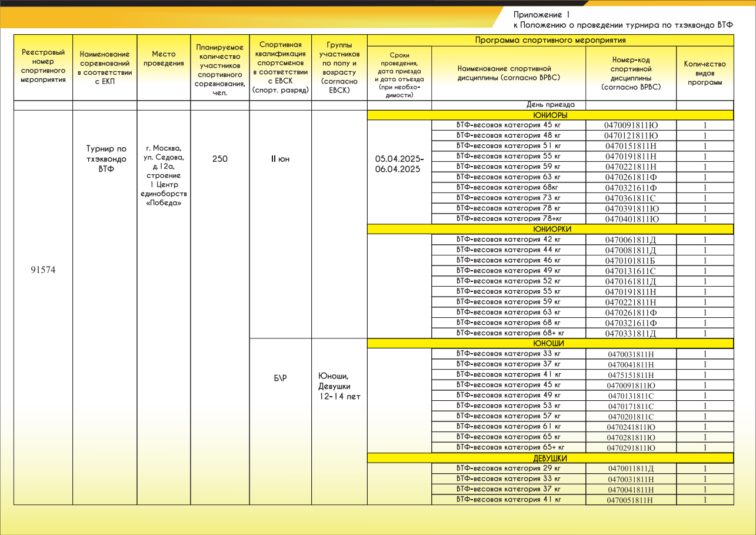This screenshot has width=756, height=535.
Task: Select the yellow "ЮНОШИ" section header
Action: tap(550, 343)
